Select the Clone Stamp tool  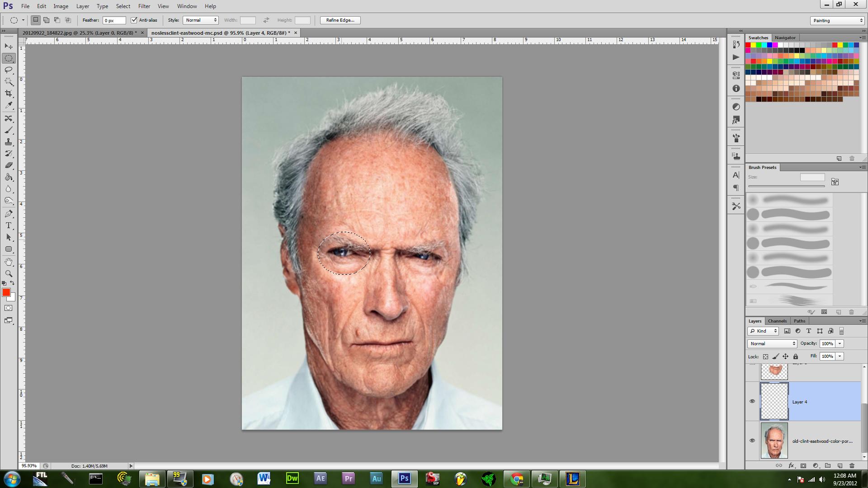pyautogui.click(x=9, y=142)
